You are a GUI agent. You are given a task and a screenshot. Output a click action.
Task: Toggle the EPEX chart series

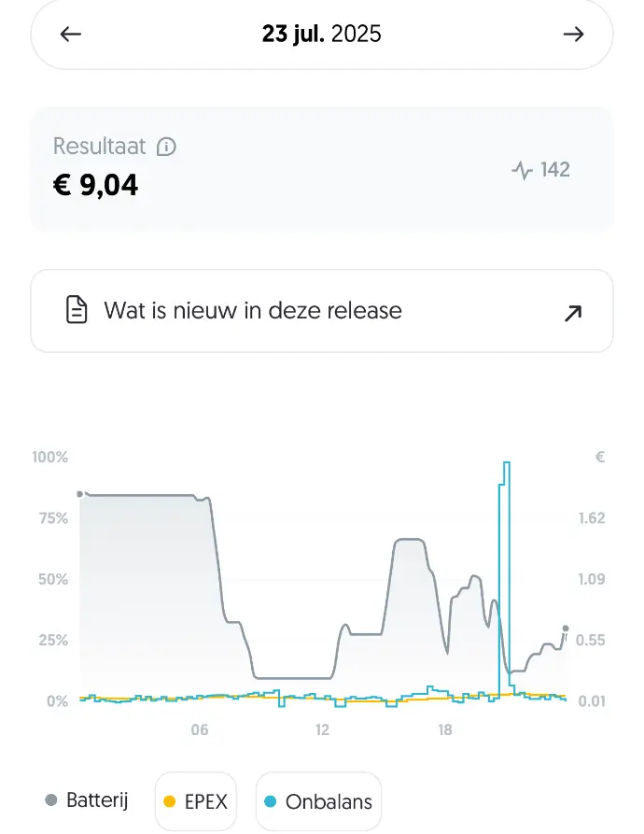(x=196, y=801)
